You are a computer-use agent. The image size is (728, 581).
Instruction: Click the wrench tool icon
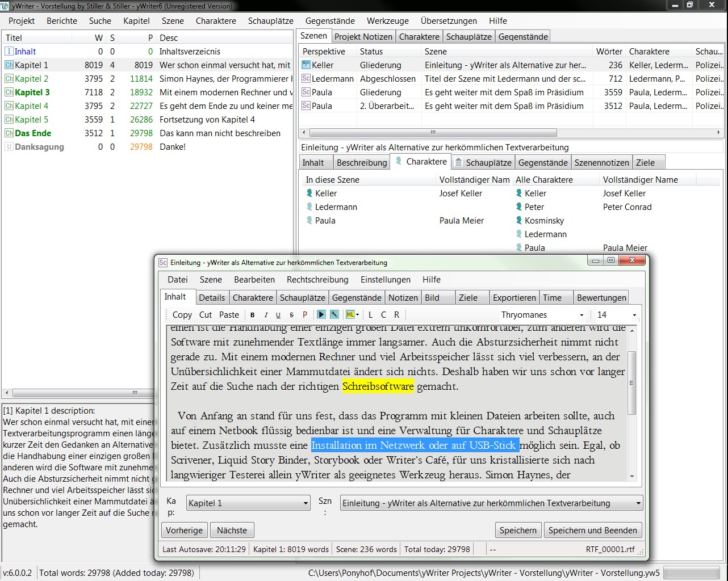click(334, 315)
